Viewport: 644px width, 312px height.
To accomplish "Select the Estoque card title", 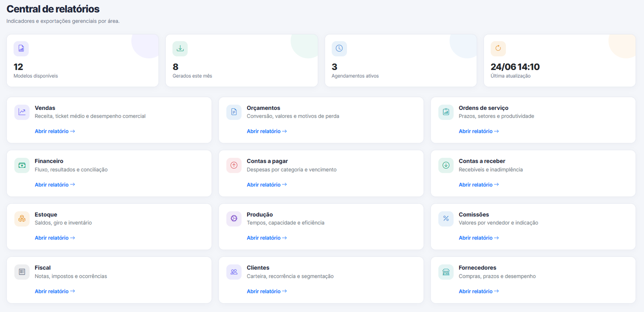I will [46, 215].
